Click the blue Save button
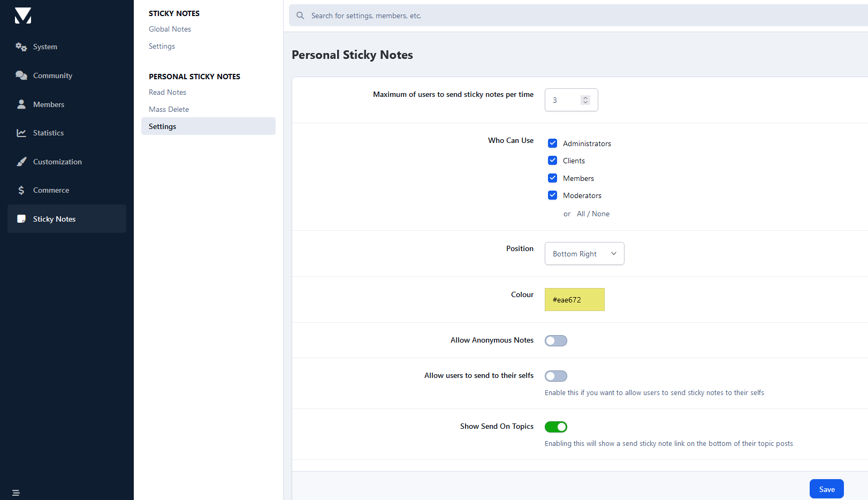Image resolution: width=868 pixels, height=500 pixels. 826,489
